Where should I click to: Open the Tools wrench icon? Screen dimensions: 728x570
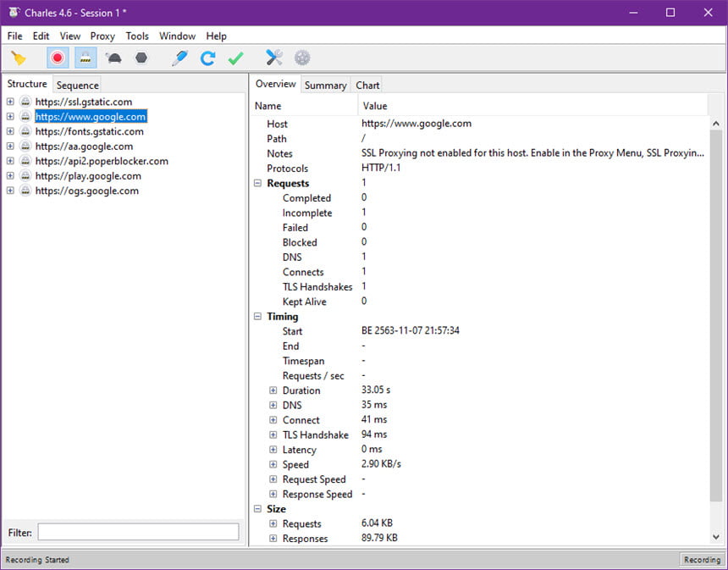coord(274,58)
